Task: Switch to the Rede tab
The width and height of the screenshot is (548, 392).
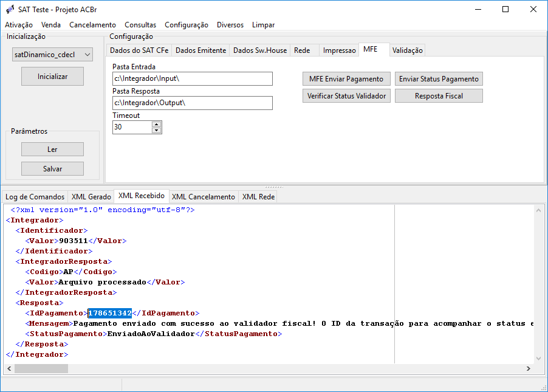Action: click(302, 50)
